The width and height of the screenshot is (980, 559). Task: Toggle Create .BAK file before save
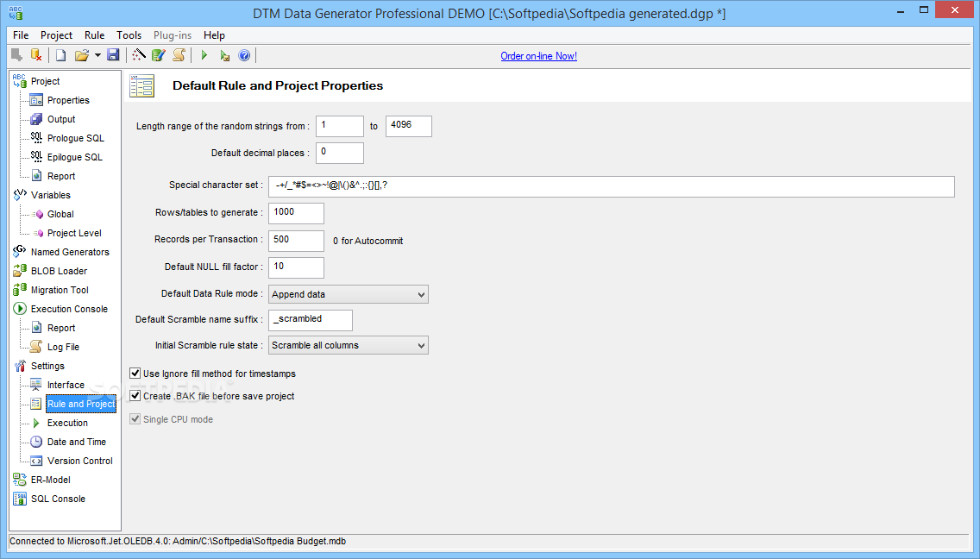pyautogui.click(x=135, y=396)
